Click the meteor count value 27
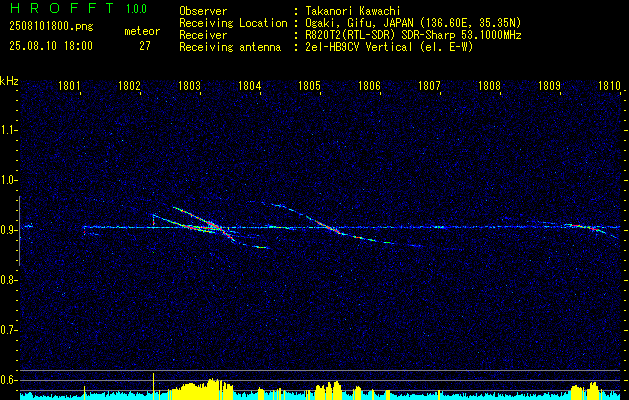The height and width of the screenshot is (400, 629). (145, 46)
